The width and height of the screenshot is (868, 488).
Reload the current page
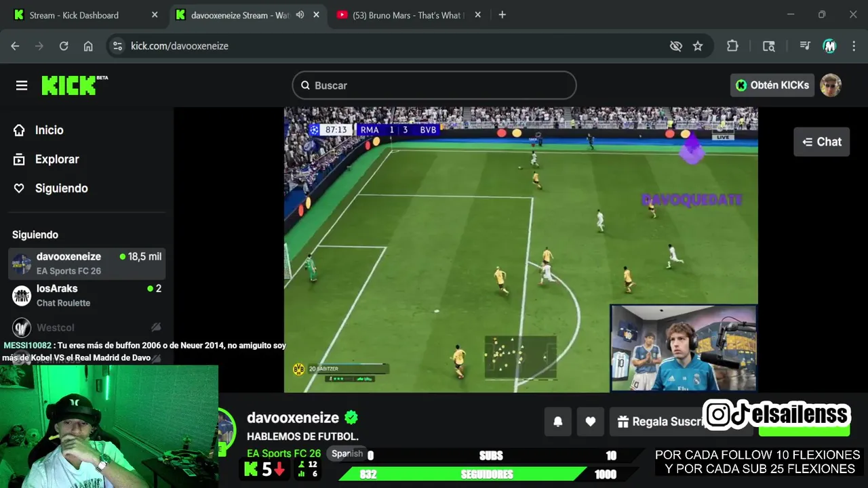click(64, 46)
